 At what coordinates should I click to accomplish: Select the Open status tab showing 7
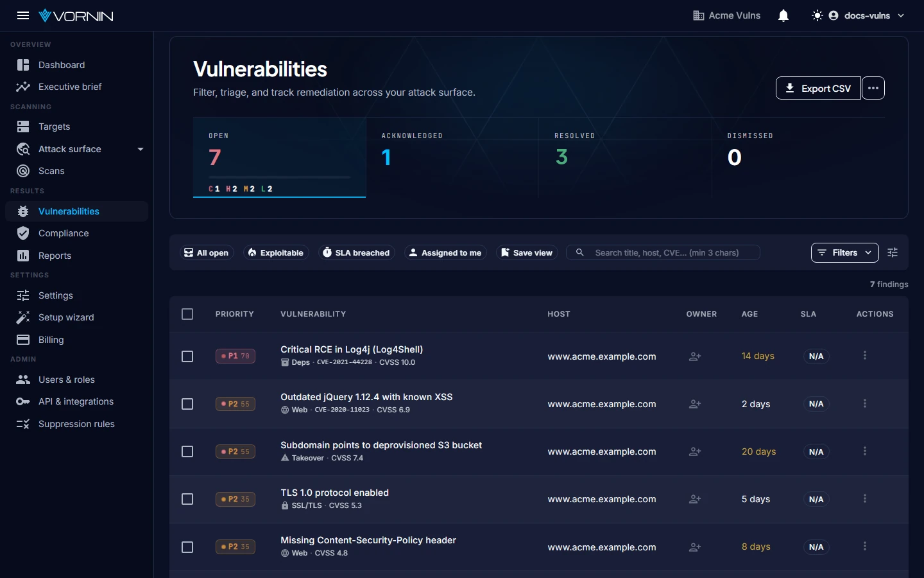pyautogui.click(x=279, y=158)
